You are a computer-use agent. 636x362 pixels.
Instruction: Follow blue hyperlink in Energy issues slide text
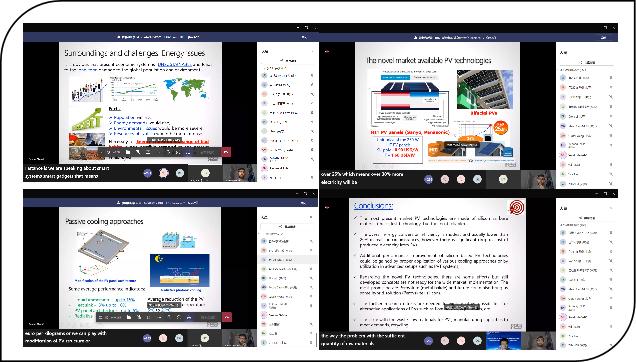[x=174, y=65]
